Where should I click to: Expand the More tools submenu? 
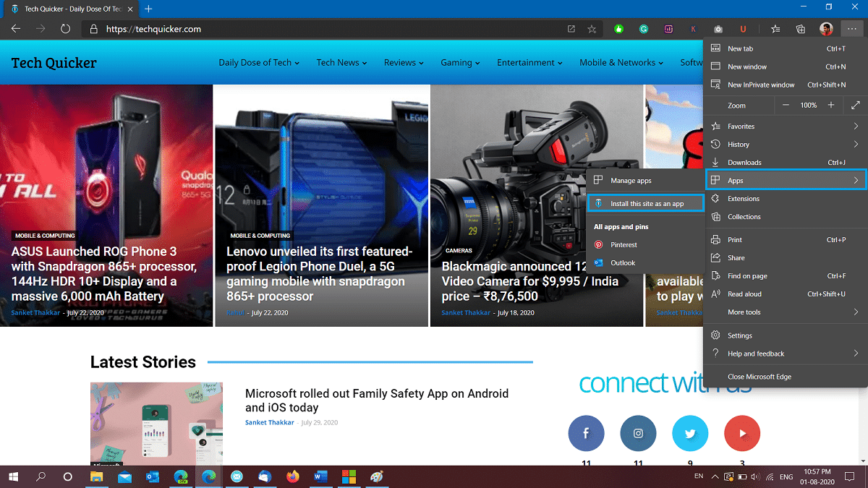[x=746, y=312]
